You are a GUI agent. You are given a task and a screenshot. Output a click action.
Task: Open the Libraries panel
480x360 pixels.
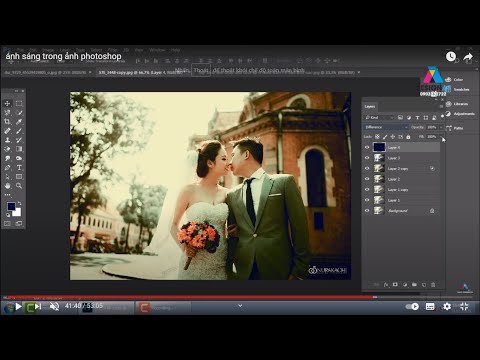click(457, 104)
